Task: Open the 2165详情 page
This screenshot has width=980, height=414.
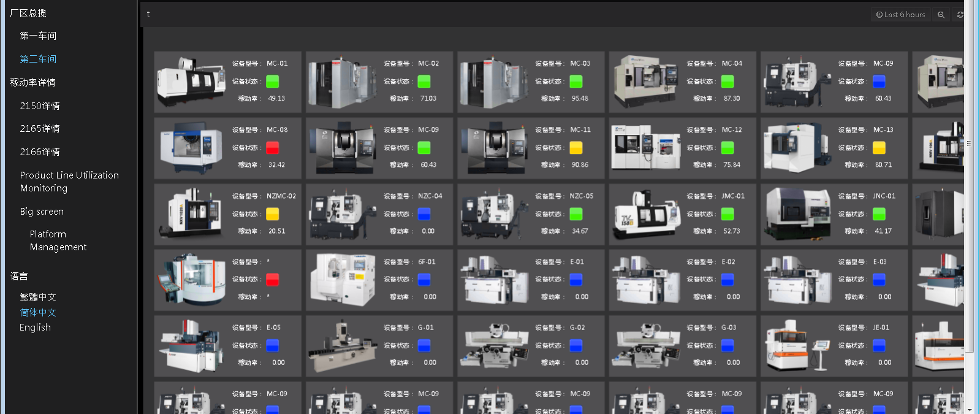Action: coord(40,129)
